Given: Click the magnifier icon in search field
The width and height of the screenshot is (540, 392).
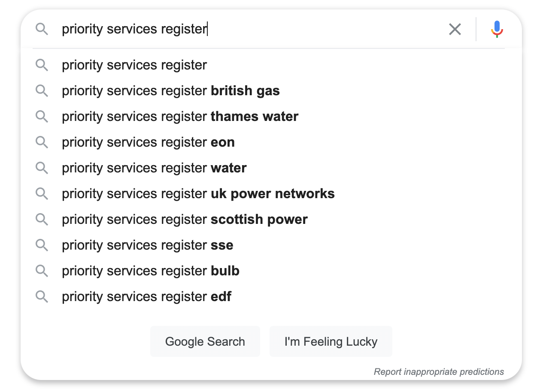Looking at the screenshot, I should [42, 29].
